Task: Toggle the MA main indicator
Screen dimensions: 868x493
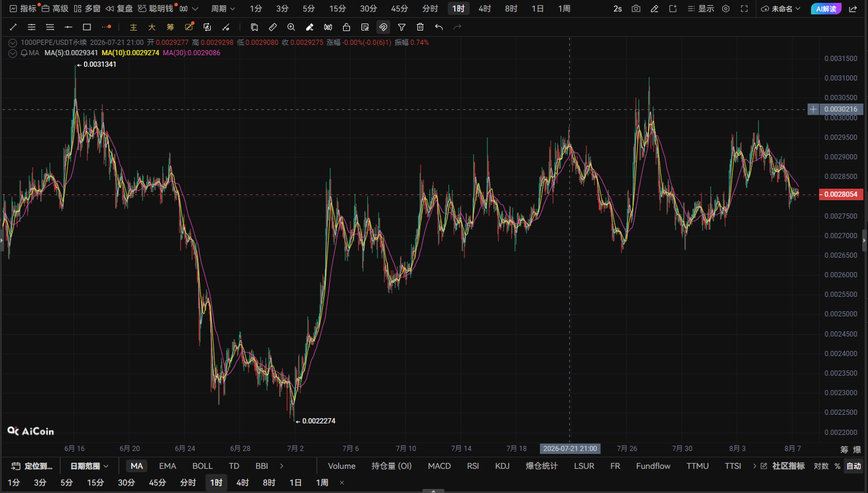Action: [136, 466]
